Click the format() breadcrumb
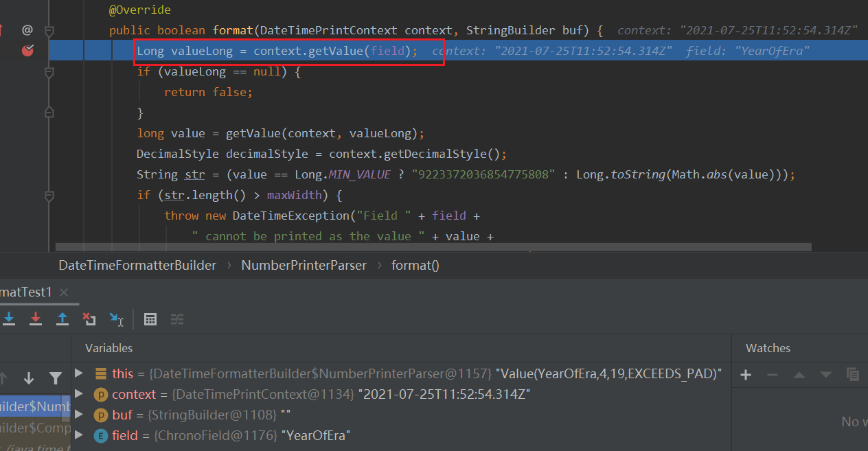Image resolution: width=868 pixels, height=451 pixels. [x=415, y=265]
